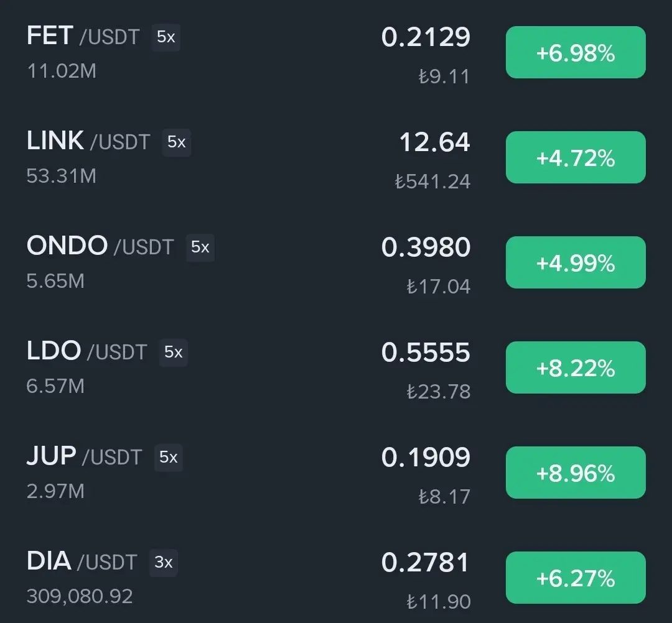Open the LDO/USDT market row
This screenshot has height=623, width=672.
tap(86, 352)
